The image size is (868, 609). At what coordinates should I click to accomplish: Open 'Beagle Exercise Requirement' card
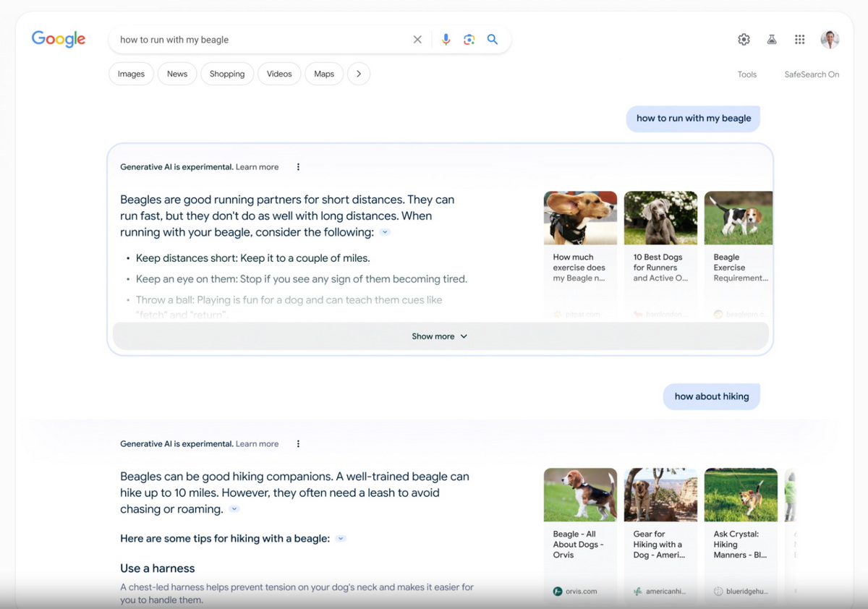click(x=739, y=257)
